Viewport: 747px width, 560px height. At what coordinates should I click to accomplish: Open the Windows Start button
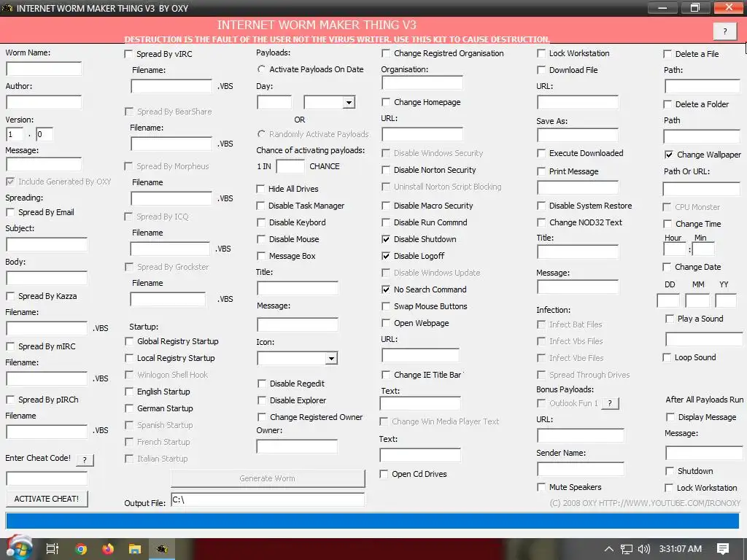pos(19,548)
